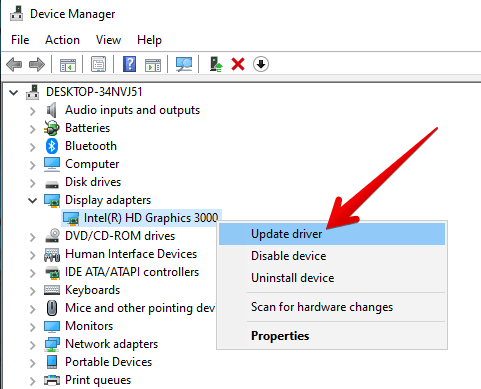The width and height of the screenshot is (481, 389).
Task: Select Scan for hardware changes menu entry
Action: 332,307
